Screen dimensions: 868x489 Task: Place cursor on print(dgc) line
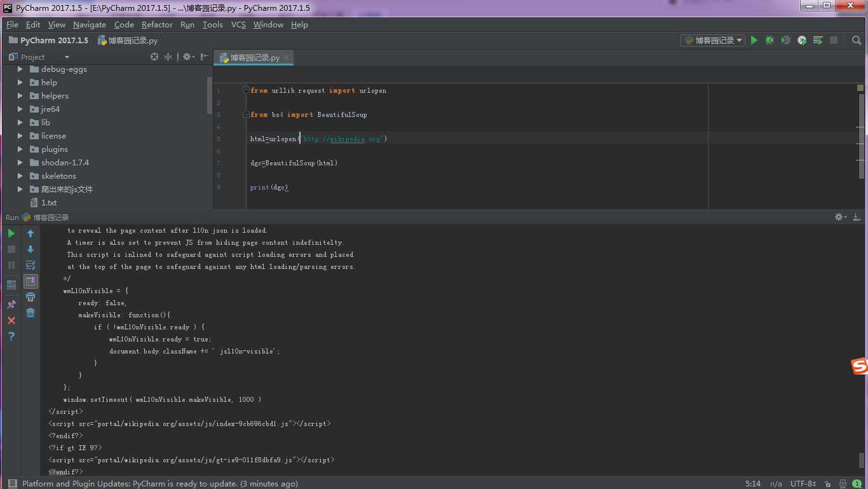(x=269, y=187)
